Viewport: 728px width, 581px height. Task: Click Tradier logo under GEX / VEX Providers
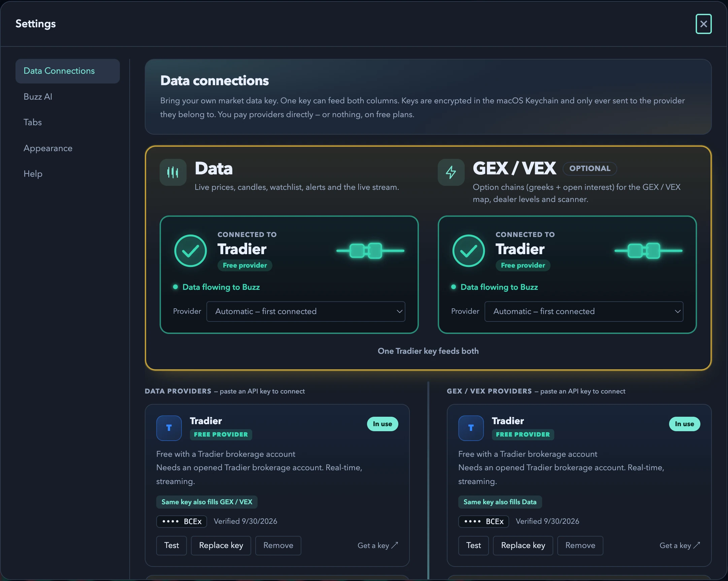click(x=471, y=428)
